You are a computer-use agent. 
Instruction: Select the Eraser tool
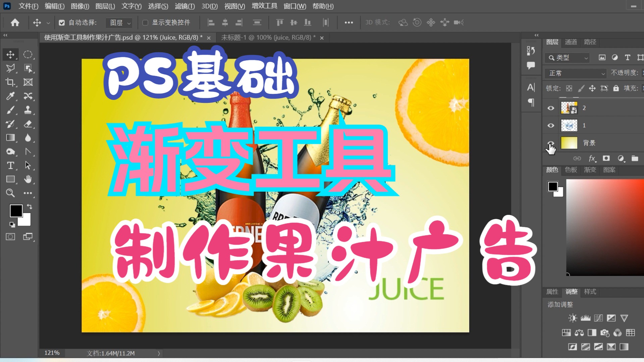pos(28,124)
